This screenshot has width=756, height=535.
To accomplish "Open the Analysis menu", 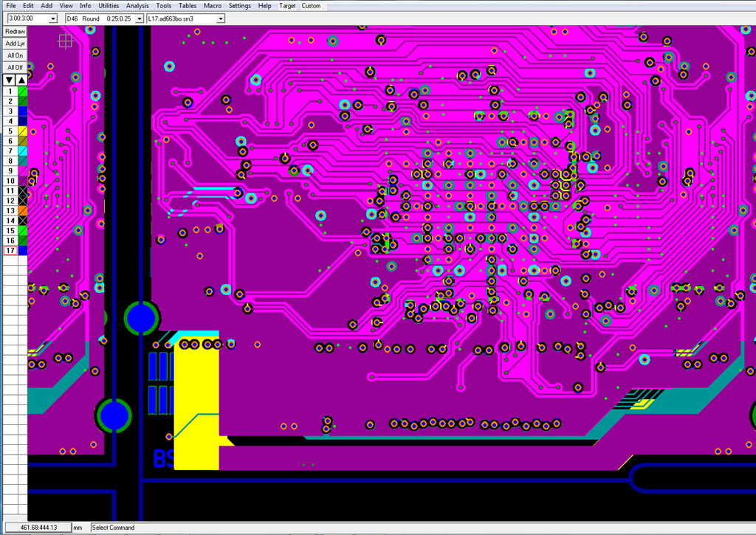I will [137, 5].
